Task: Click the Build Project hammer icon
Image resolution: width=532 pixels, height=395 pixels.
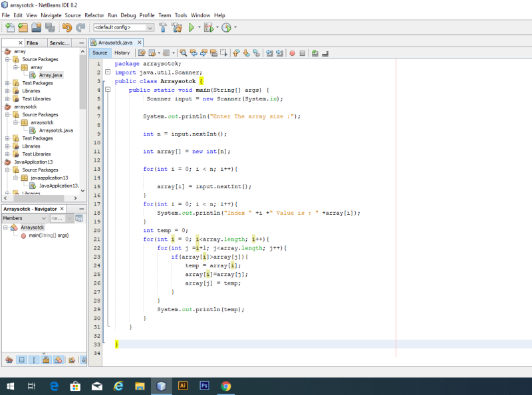Action: point(164,28)
